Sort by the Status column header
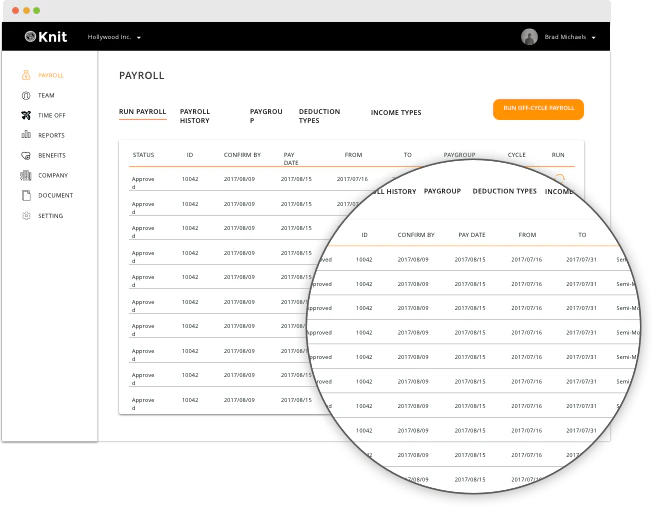653x507 pixels. pos(143,155)
